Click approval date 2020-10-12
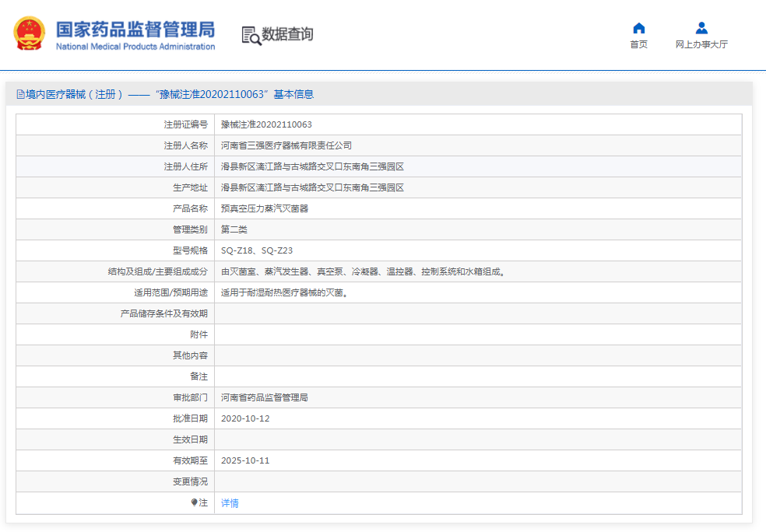Screen dimensions: 766x532 [x=245, y=418]
